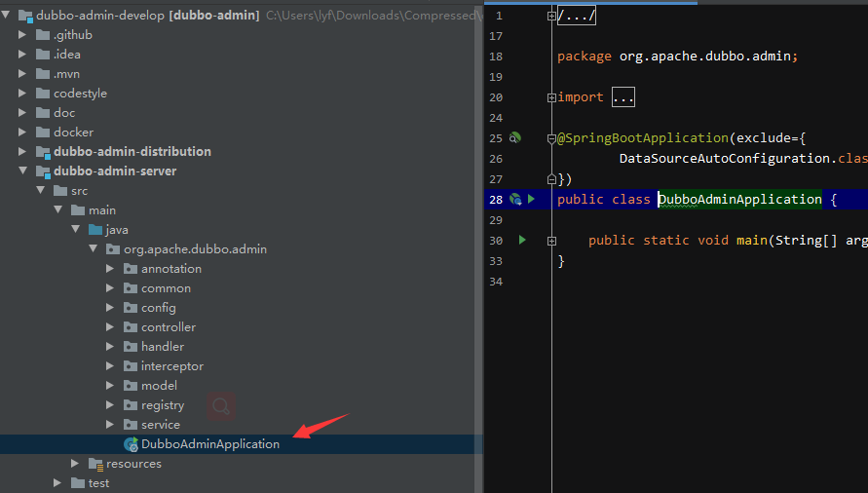
Task: Select the dubbo-admin-develop project root row
Action: 242,16
